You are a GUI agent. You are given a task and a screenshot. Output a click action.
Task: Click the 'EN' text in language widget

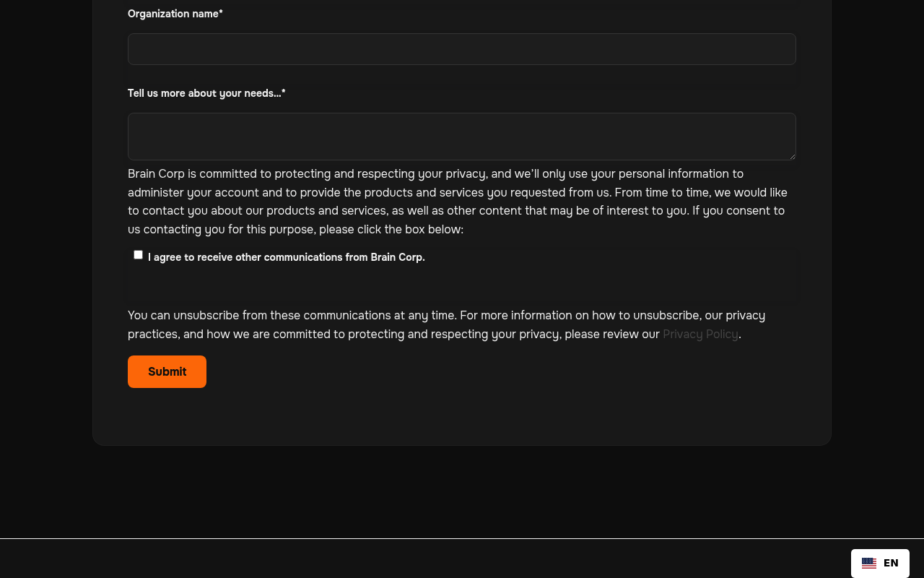pos(891,563)
